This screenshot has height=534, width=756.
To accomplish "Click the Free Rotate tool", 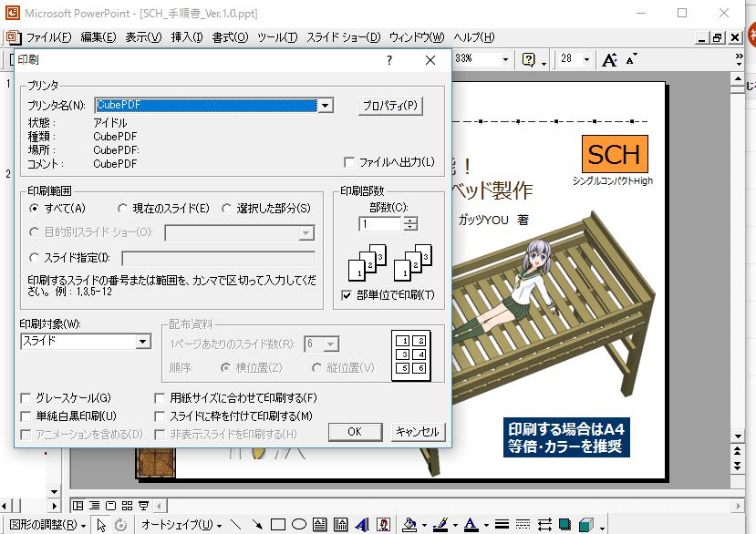I will (121, 525).
